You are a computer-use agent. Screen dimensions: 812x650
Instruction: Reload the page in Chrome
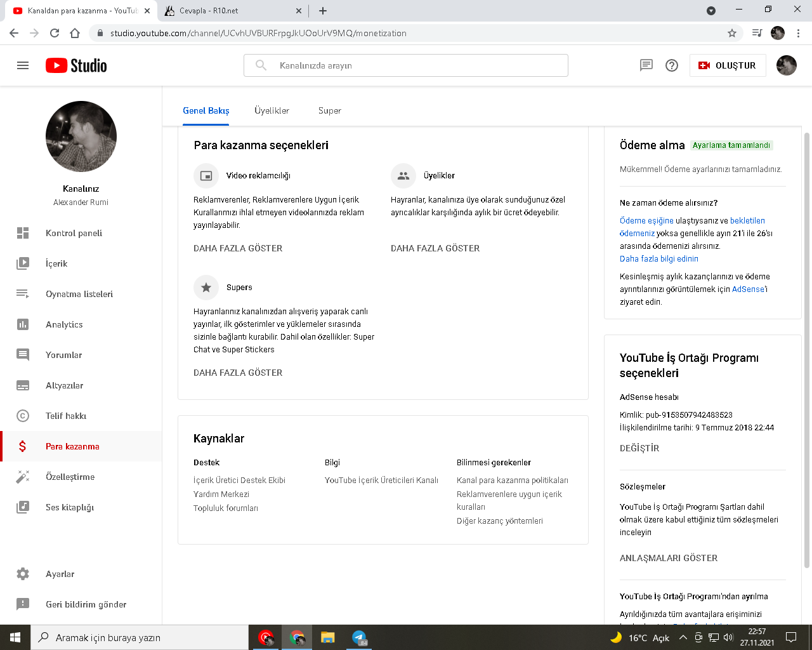coord(55,33)
